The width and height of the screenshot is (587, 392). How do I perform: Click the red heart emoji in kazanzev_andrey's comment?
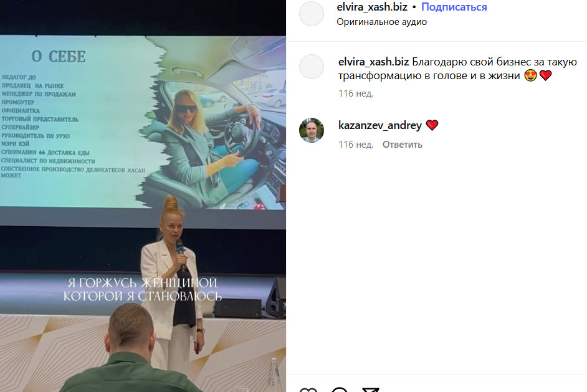(x=432, y=125)
